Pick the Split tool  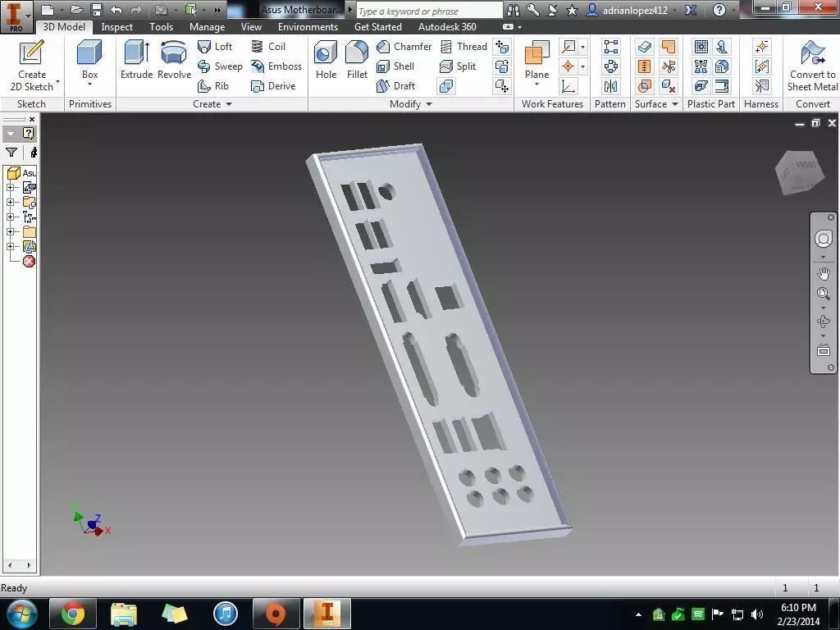458,66
